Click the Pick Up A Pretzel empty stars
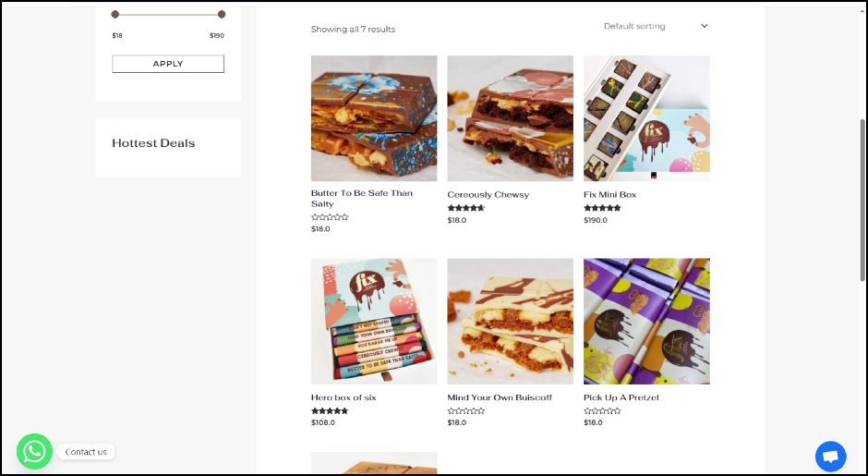 pyautogui.click(x=602, y=411)
